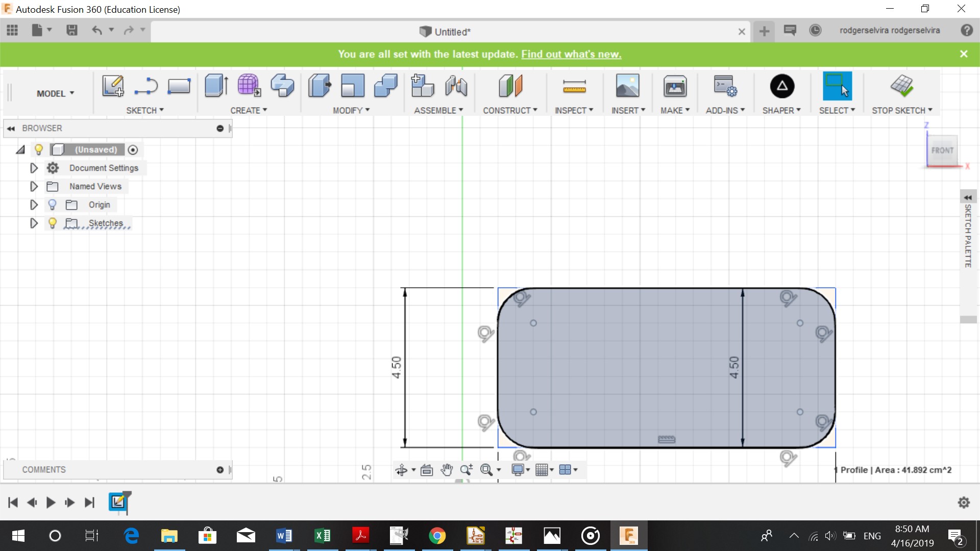The image size is (980, 551).
Task: Open the MODIFY menu
Action: click(x=351, y=110)
